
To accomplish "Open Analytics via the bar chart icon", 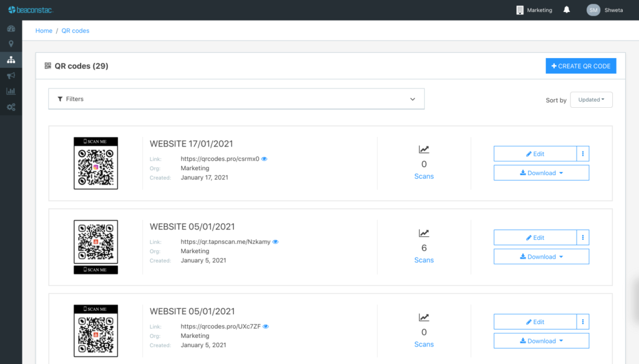I will (11, 91).
